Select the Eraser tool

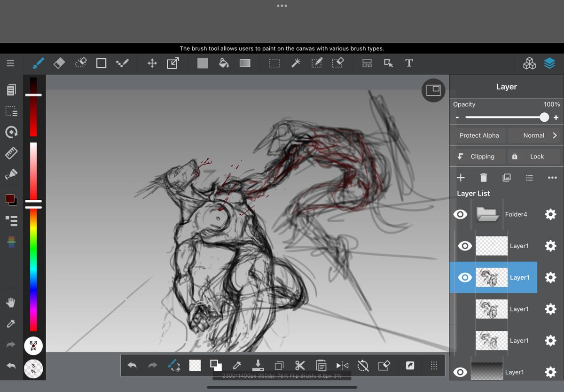click(59, 63)
